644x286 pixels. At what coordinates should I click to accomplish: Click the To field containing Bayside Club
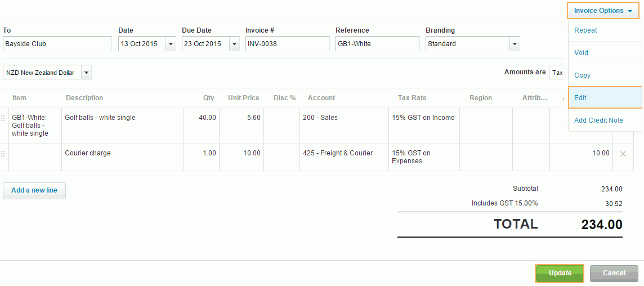coord(57,44)
